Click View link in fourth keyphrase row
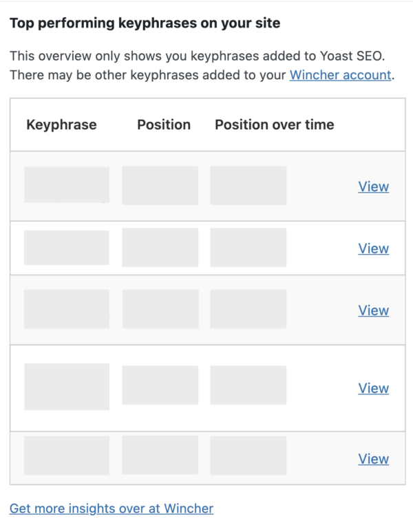Image resolution: width=413 pixels, height=532 pixels. point(373,388)
